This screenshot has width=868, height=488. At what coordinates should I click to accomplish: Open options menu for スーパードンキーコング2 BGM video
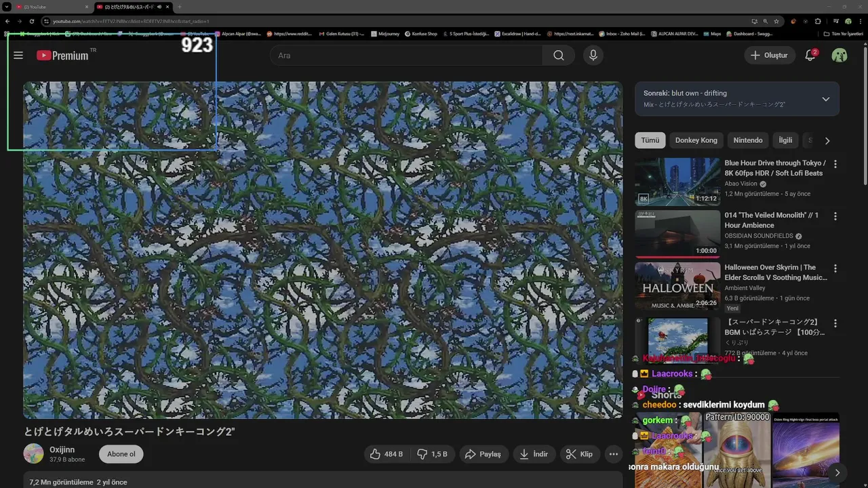(835, 323)
